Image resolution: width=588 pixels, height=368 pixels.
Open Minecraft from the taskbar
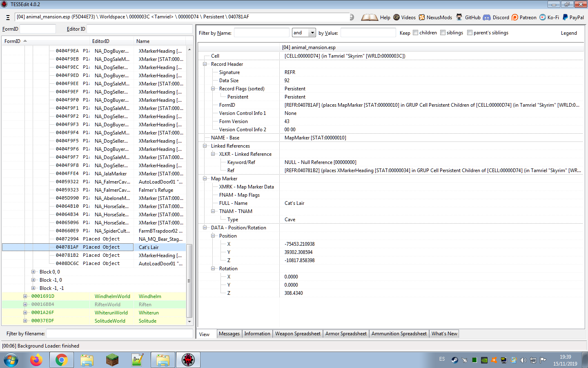point(112,360)
